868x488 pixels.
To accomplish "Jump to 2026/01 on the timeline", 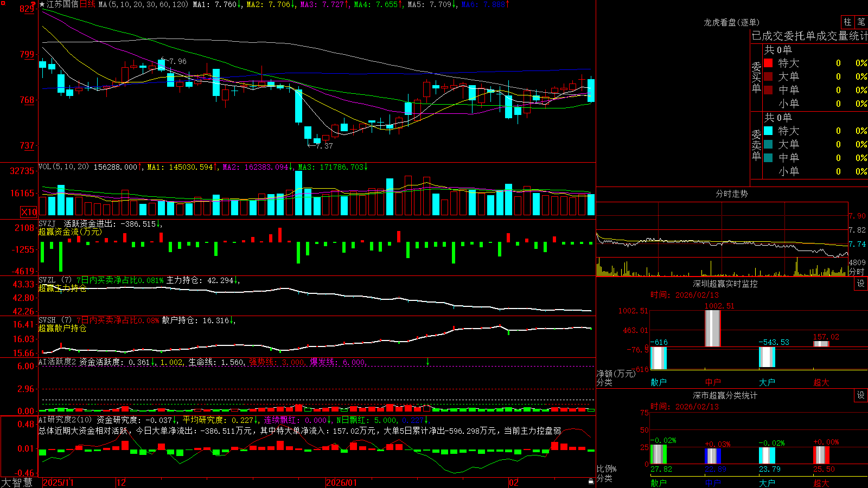I will [x=342, y=483].
